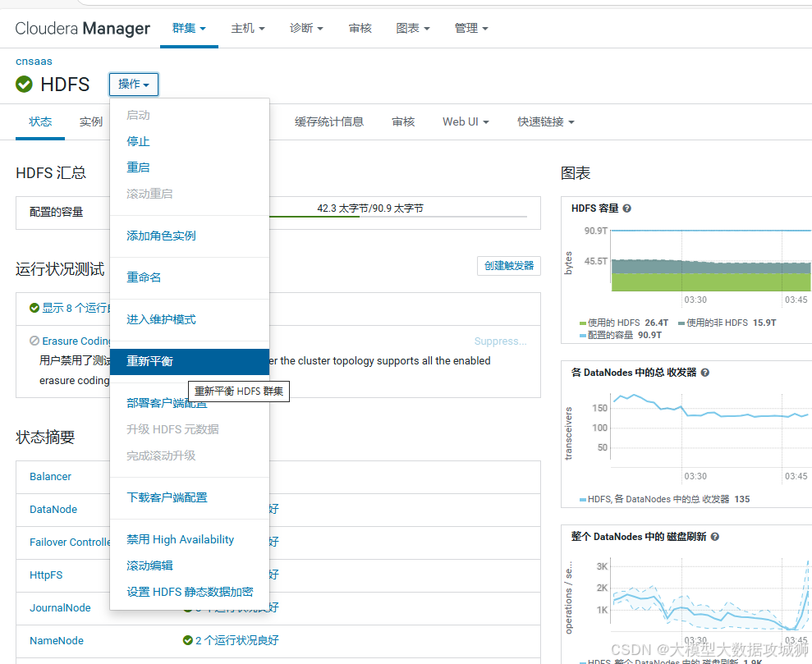Click 重新平衡 to rebalance HDFS

pyautogui.click(x=190, y=361)
